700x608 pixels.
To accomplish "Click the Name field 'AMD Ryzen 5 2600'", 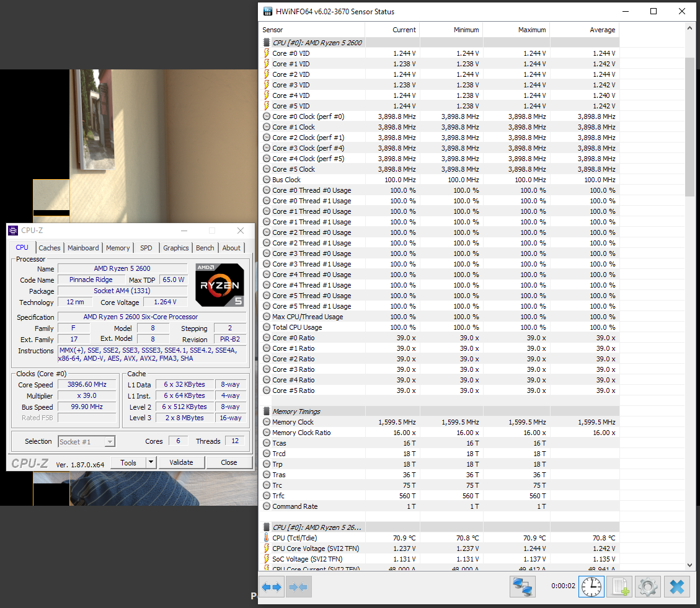I will [x=122, y=268].
